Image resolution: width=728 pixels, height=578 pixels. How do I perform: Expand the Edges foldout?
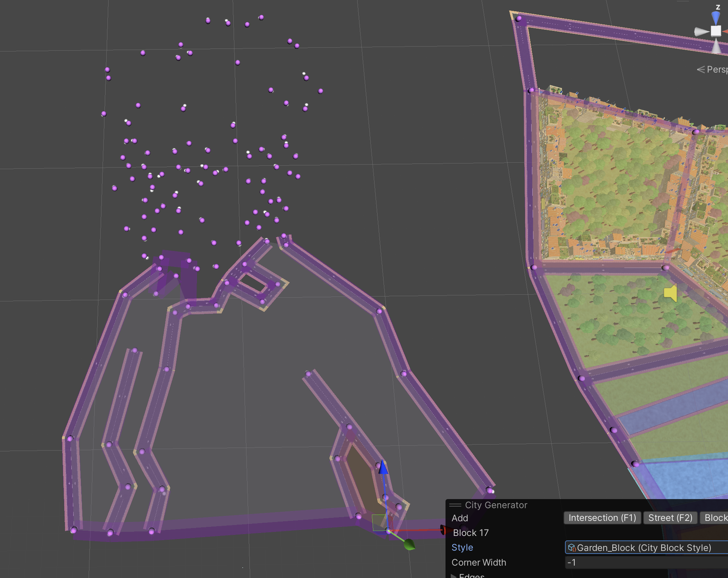click(454, 576)
